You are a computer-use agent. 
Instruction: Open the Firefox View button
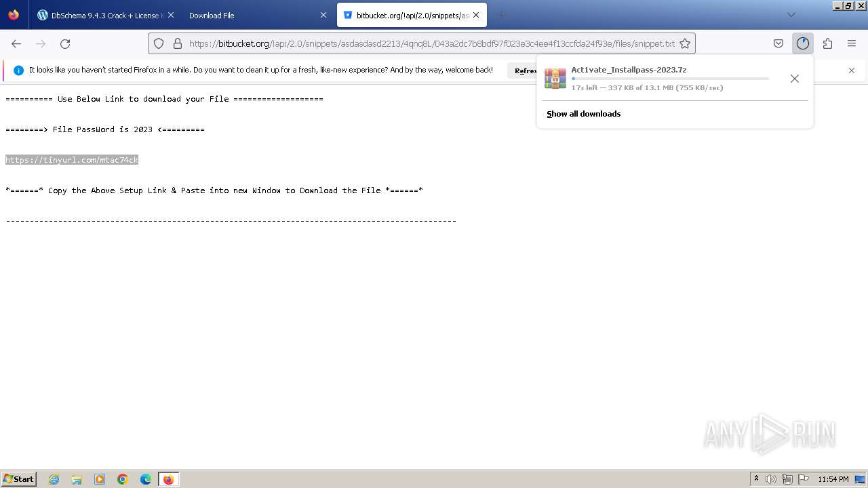click(14, 15)
